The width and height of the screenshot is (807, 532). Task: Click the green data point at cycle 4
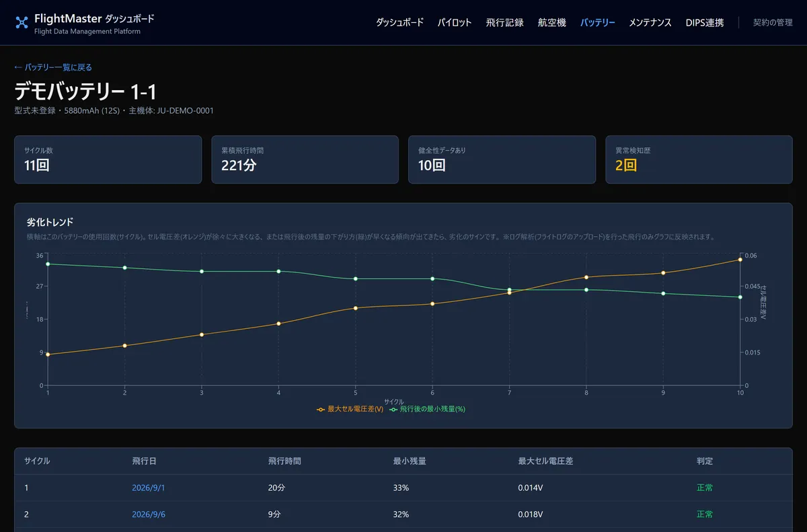(278, 271)
